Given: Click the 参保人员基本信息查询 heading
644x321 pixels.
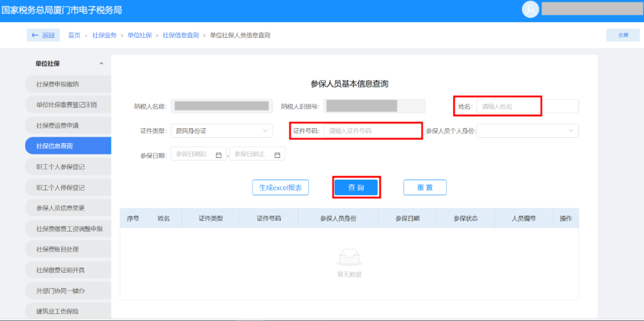Looking at the screenshot, I should (349, 84).
